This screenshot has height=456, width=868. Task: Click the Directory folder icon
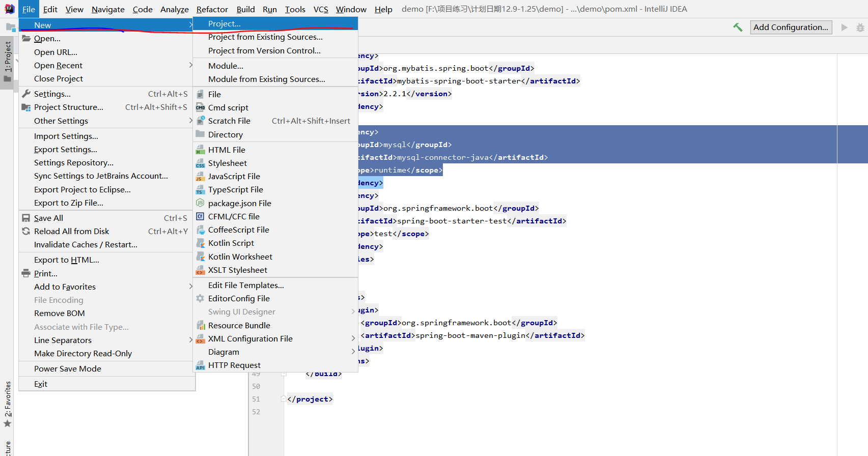pyautogui.click(x=201, y=134)
